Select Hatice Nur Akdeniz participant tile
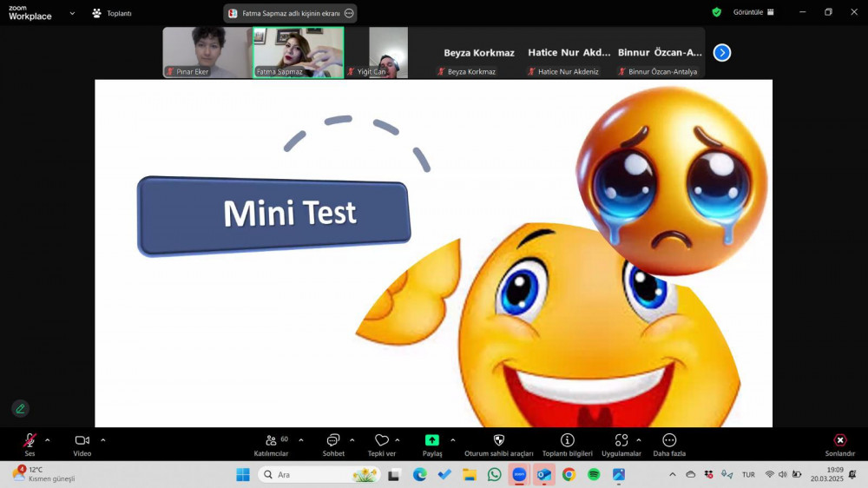This screenshot has width=868, height=488. click(x=569, y=53)
